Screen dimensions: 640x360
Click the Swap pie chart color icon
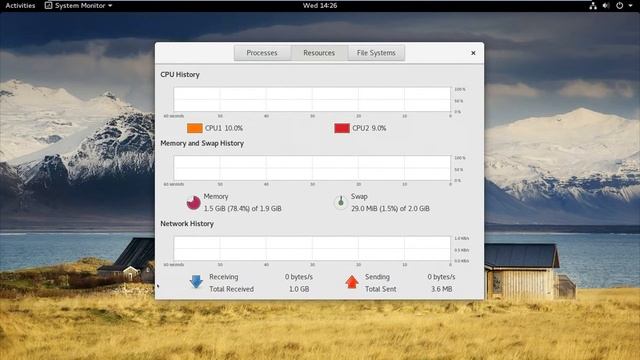[341, 203]
